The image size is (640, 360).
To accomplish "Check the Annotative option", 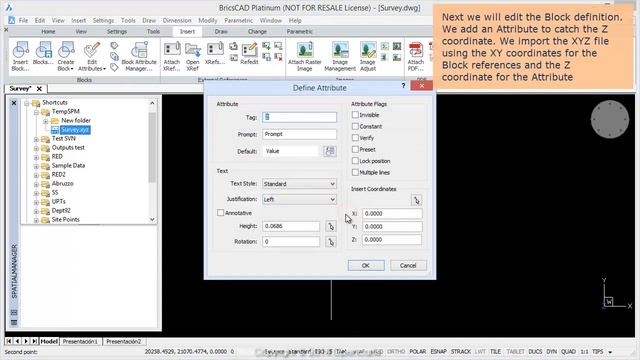I will (221, 213).
